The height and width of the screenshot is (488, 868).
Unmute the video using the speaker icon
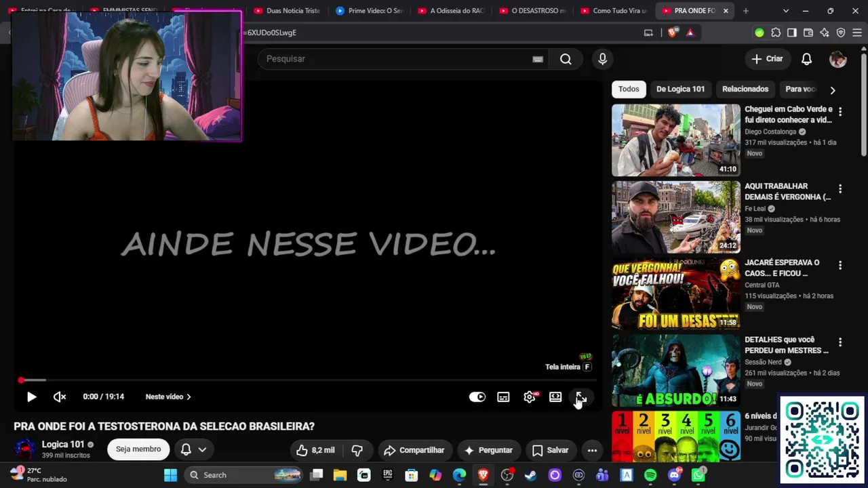coord(60,397)
